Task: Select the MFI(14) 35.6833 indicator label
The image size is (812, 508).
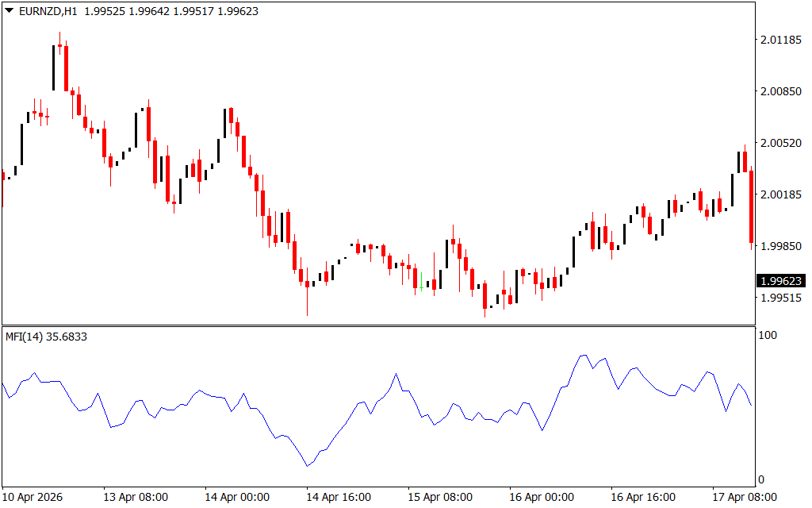Action: coord(46,337)
